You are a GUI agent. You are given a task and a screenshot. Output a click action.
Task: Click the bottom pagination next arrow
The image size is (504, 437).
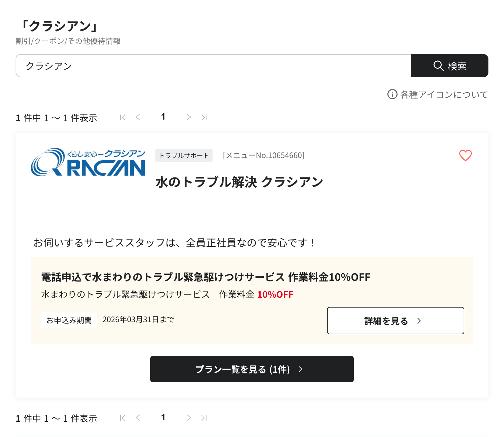188,418
